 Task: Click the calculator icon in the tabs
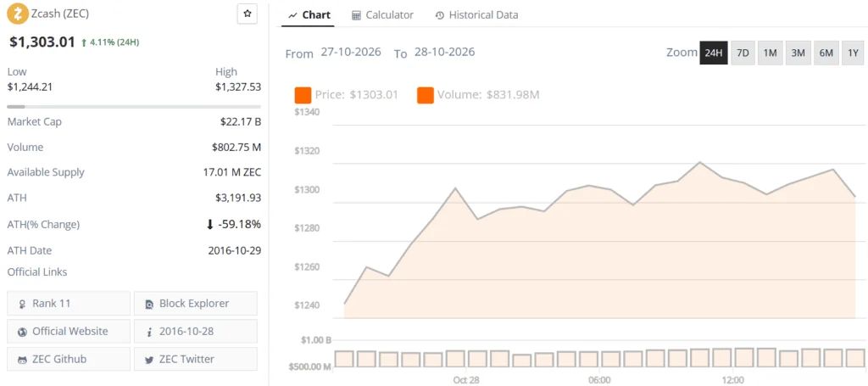coord(357,15)
